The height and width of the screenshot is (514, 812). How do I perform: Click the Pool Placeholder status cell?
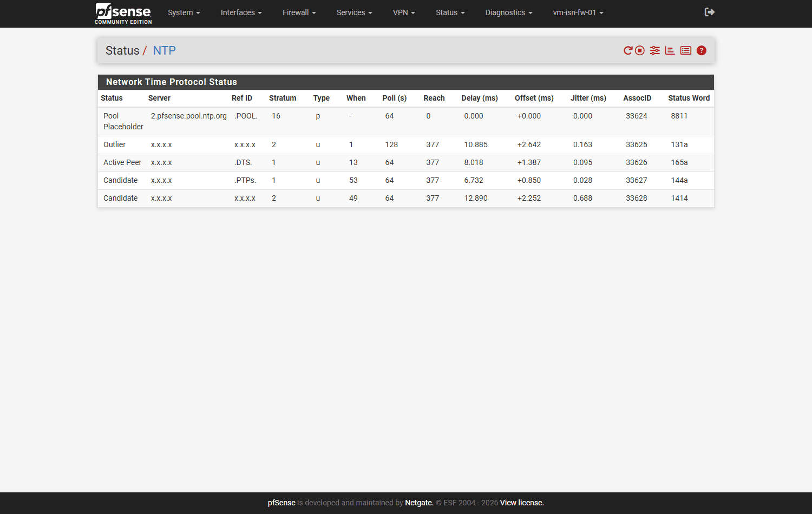(x=123, y=121)
